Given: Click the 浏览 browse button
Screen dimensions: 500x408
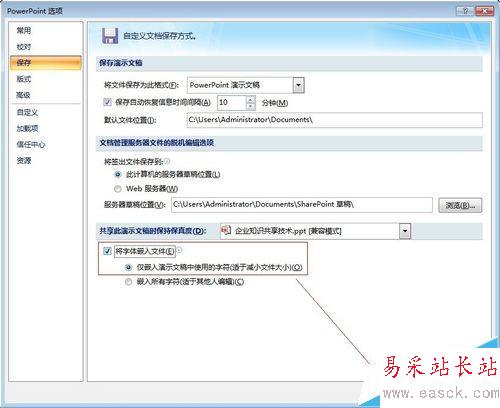Looking at the screenshot, I should 460,205.
